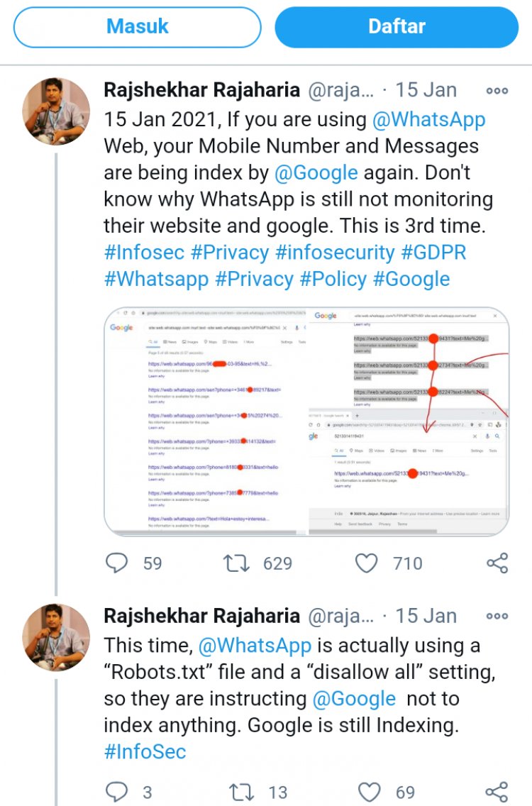Open @Google mention in second tweet
The image size is (532, 806).
pos(354,699)
